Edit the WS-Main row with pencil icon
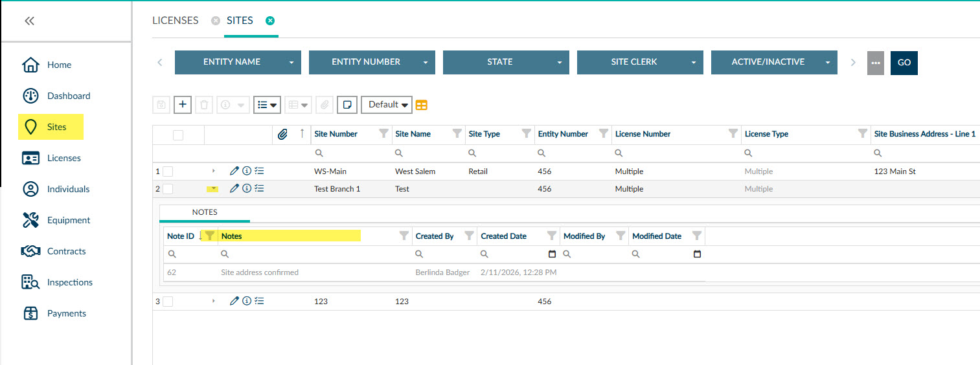The width and height of the screenshot is (980, 365). click(234, 171)
